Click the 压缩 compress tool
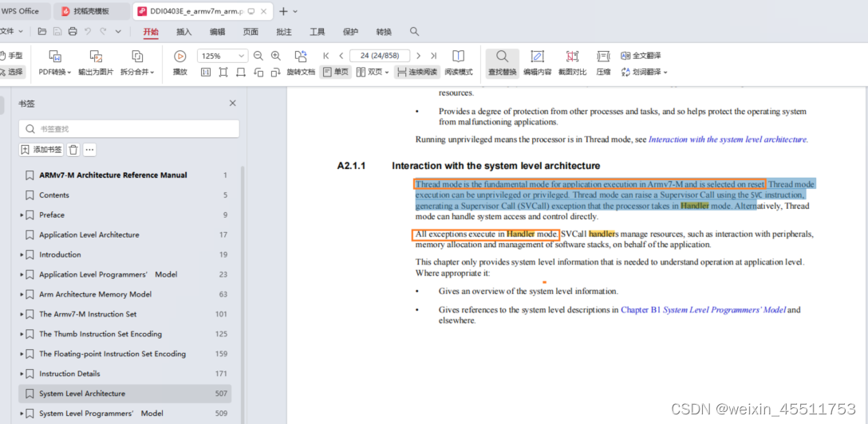The width and height of the screenshot is (868, 424). pyautogui.click(x=603, y=64)
